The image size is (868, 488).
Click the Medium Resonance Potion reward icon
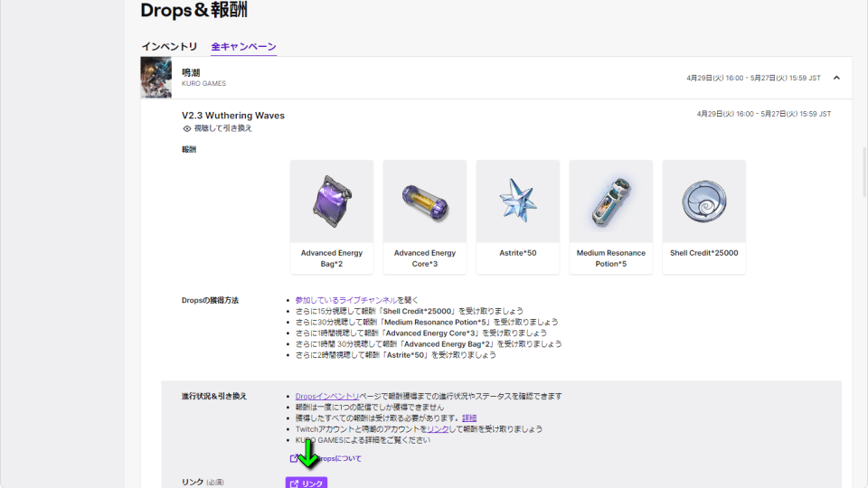tap(610, 202)
